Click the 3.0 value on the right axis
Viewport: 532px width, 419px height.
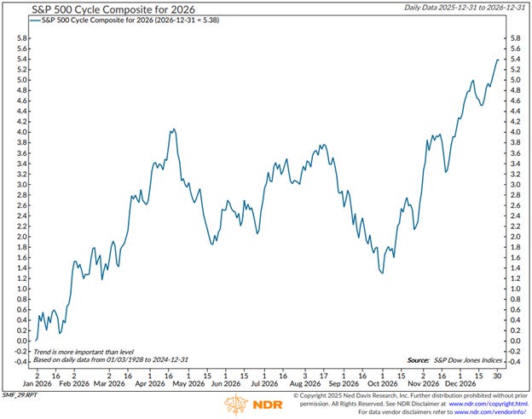pyautogui.click(x=515, y=185)
